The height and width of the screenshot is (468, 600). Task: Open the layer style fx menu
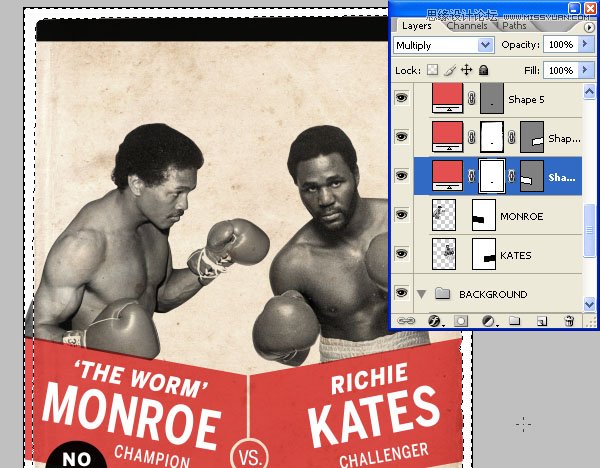pos(436,321)
